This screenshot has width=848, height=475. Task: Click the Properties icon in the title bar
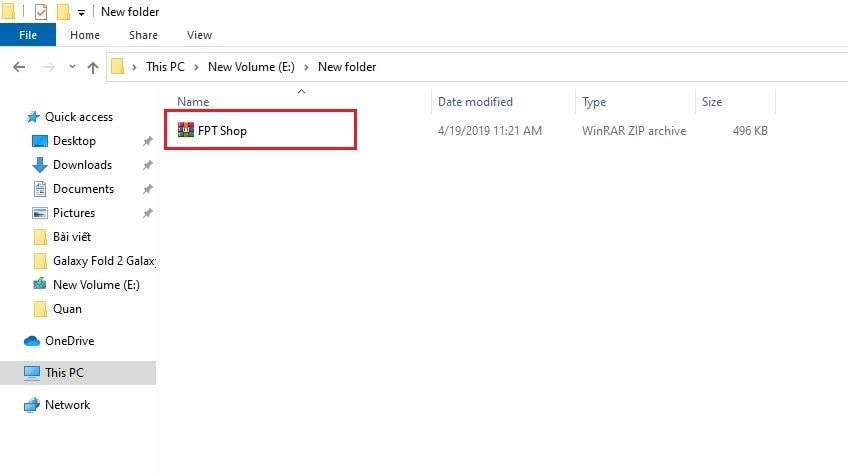tap(41, 12)
